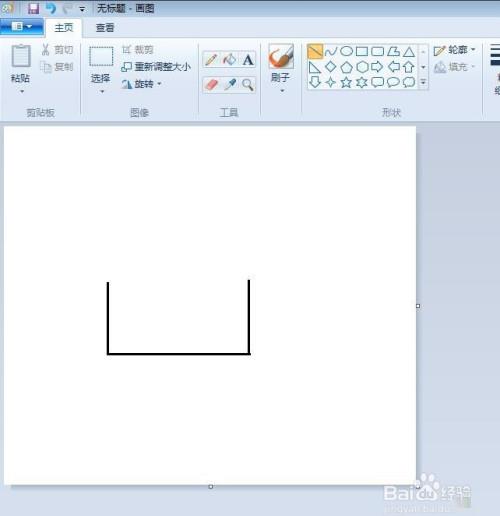Click the Save icon in title bar
500x516 pixels.
pos(33,8)
